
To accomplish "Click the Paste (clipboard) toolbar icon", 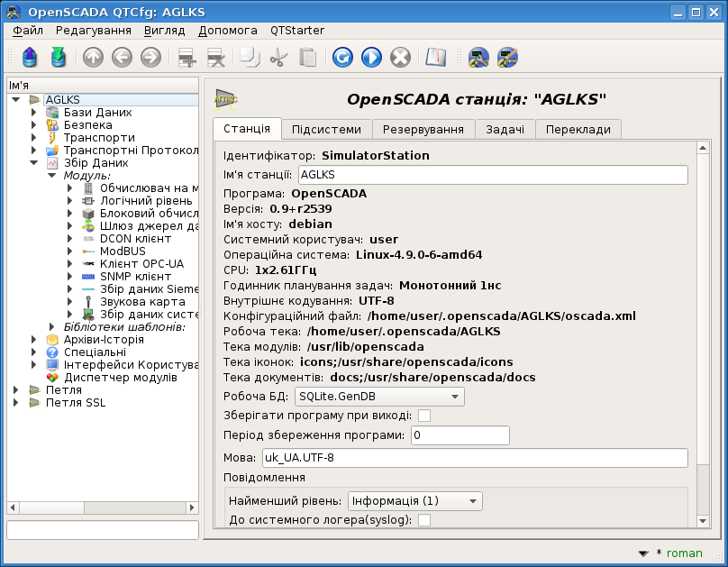I will point(307,58).
